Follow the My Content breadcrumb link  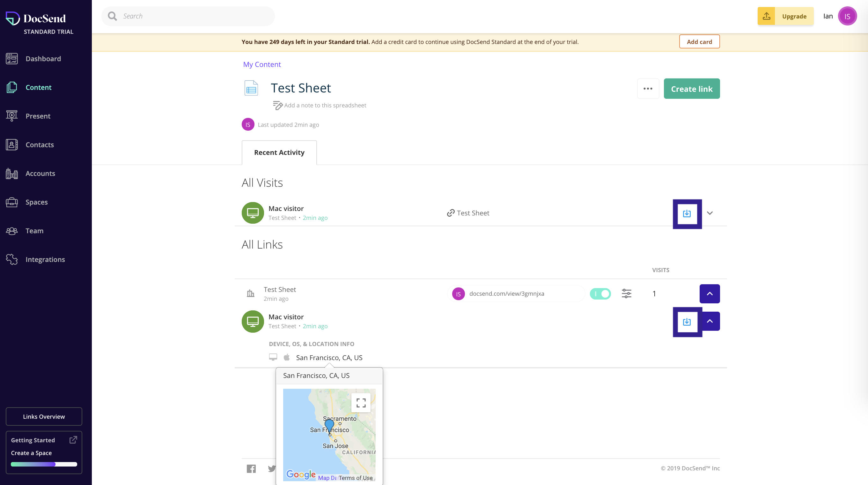262,64
